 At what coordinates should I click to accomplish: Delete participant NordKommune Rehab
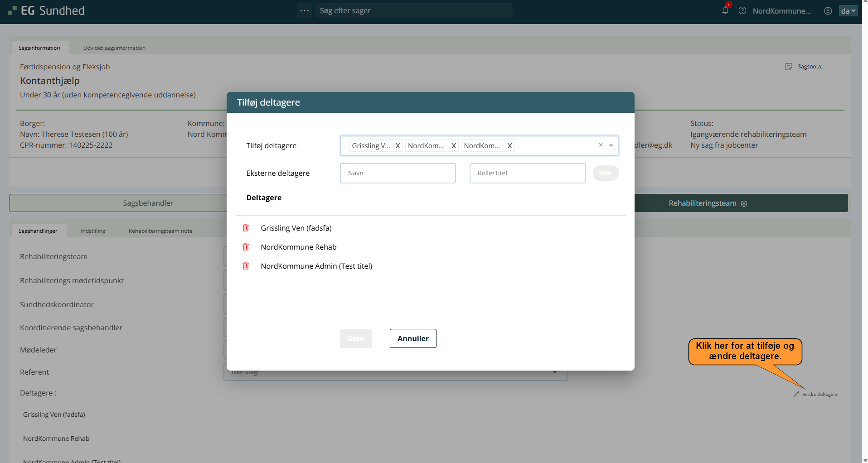(x=246, y=247)
